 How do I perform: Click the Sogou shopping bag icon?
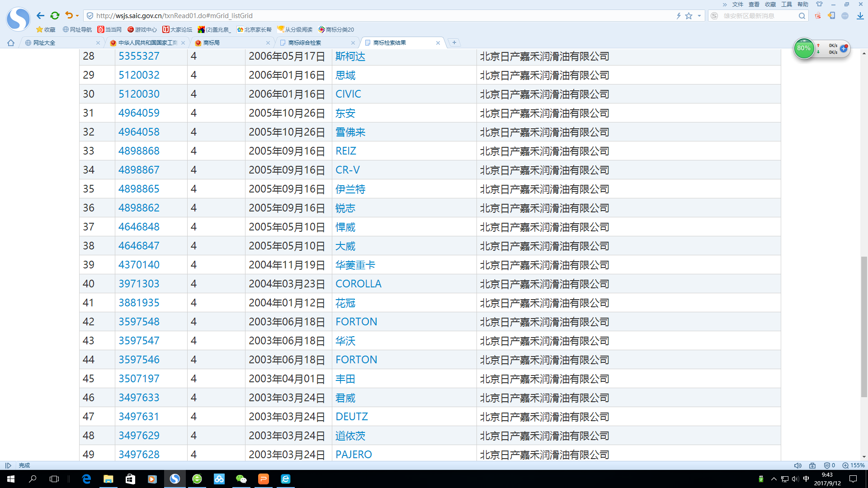pyautogui.click(x=818, y=16)
